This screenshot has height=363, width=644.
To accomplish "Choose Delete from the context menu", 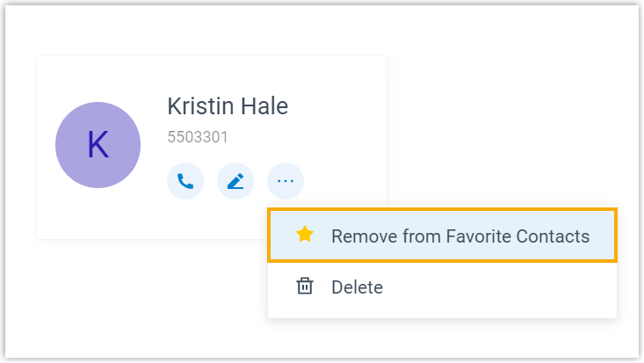I will 442,287.
